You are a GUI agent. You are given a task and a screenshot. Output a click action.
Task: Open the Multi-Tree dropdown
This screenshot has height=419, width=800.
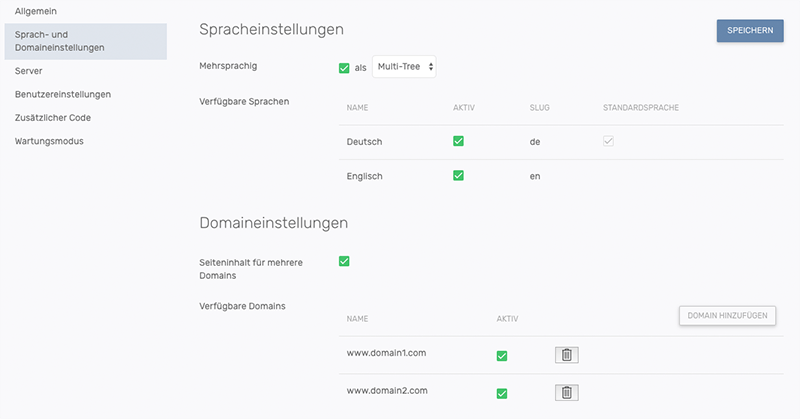pos(405,67)
